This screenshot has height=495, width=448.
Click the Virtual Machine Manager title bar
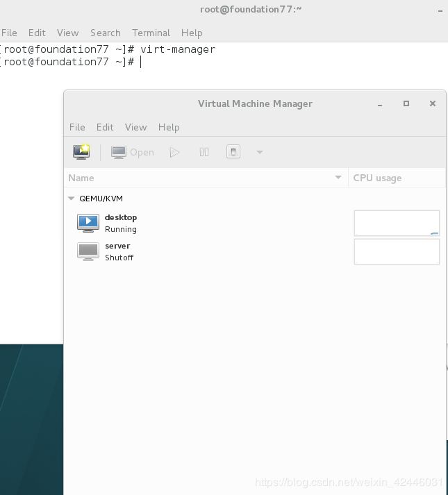pyautogui.click(x=255, y=103)
